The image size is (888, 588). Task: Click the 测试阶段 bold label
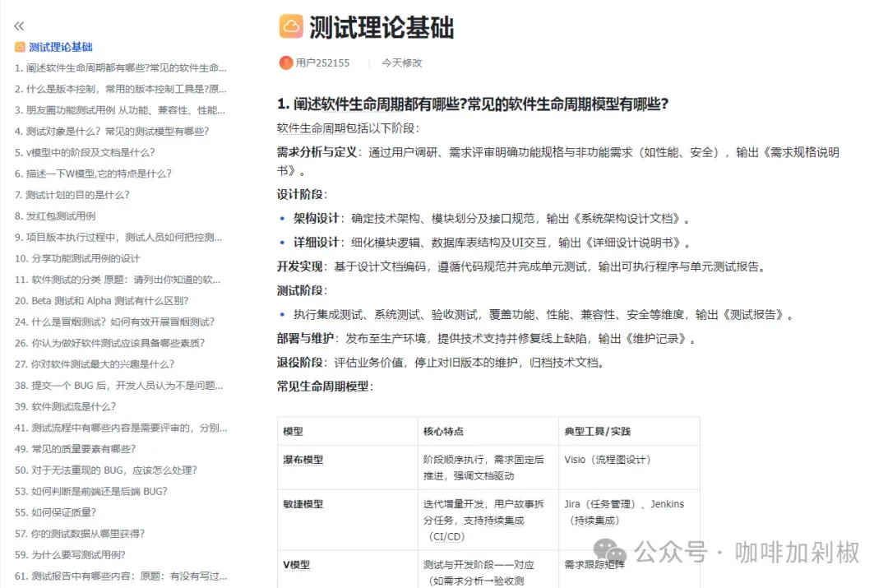click(299, 290)
